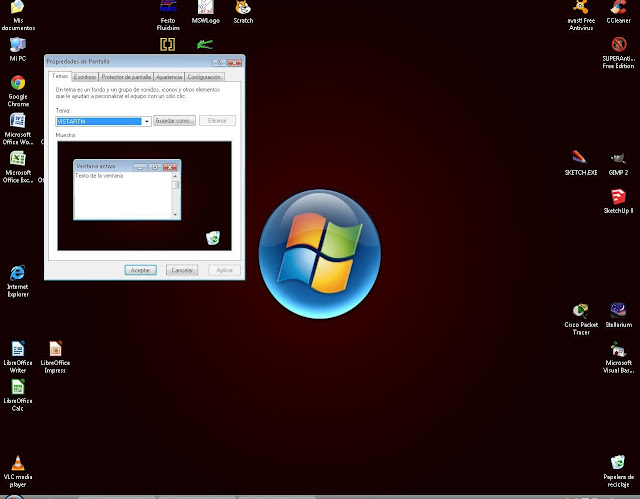Open LibreOffice Writer shortcut
The height and width of the screenshot is (499, 640).
(18, 357)
